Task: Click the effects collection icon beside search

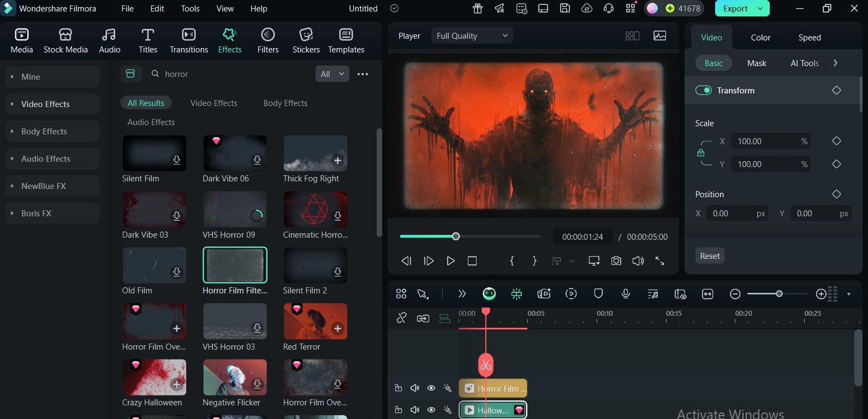Action: (x=130, y=74)
